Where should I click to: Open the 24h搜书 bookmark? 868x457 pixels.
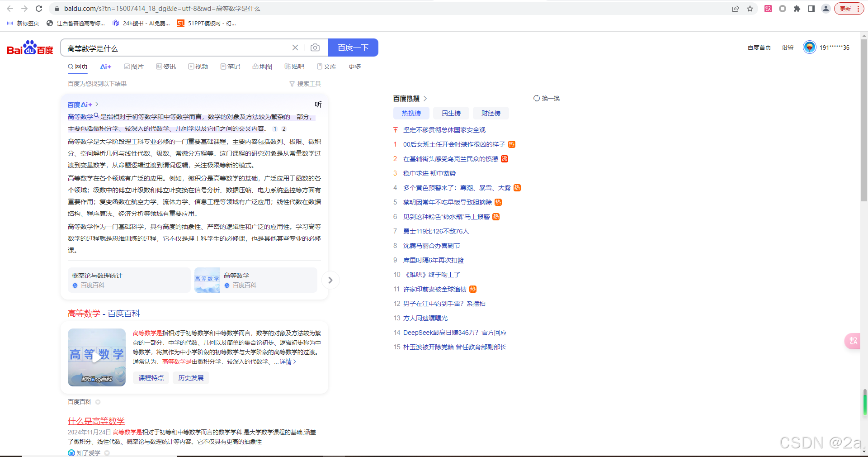(141, 23)
